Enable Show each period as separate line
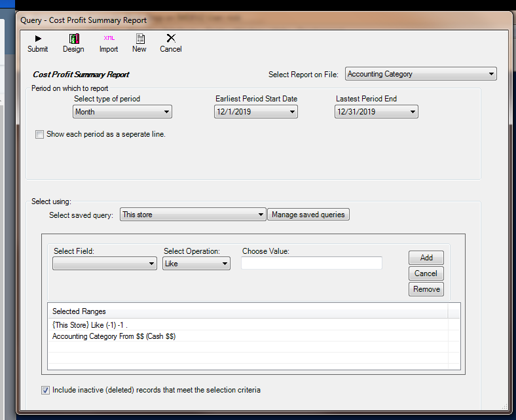 [x=39, y=135]
